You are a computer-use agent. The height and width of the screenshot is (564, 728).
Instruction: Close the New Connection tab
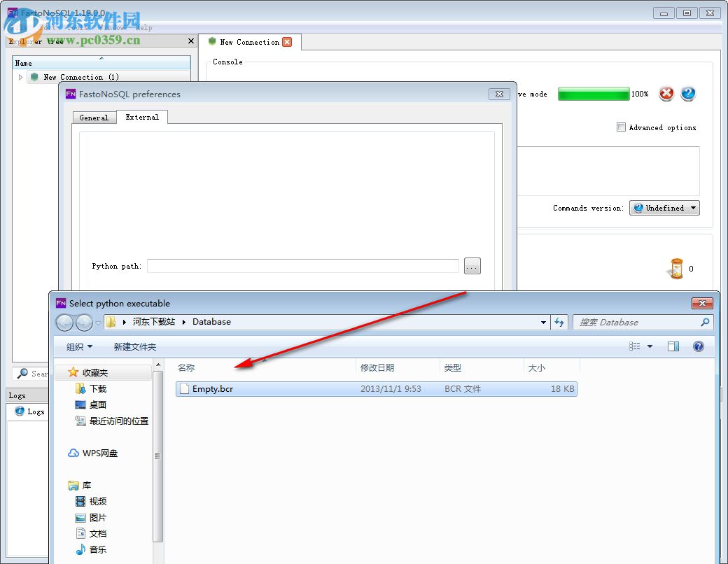288,42
